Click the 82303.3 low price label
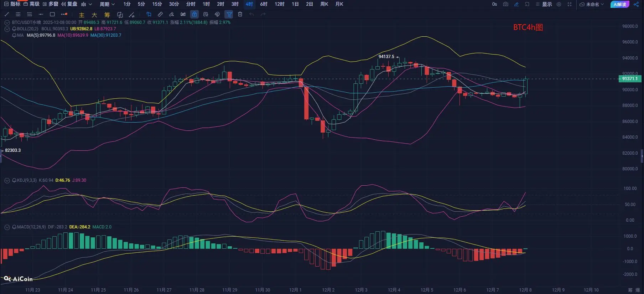Viewport: 644px width, 294px height. (x=13, y=150)
